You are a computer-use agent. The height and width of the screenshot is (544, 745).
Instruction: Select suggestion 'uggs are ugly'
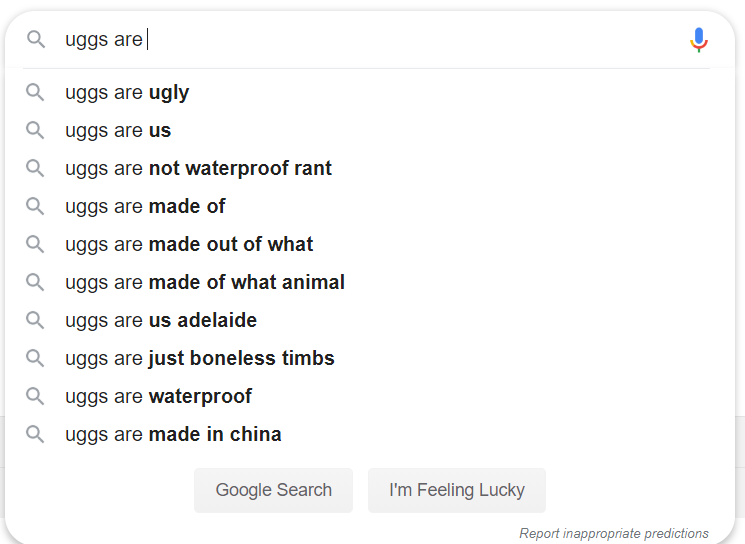(127, 93)
